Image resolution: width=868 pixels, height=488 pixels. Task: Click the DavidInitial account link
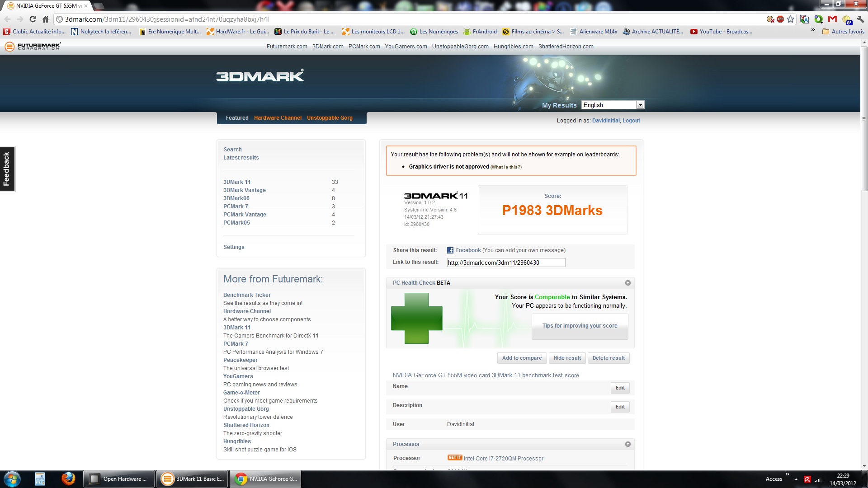606,121
